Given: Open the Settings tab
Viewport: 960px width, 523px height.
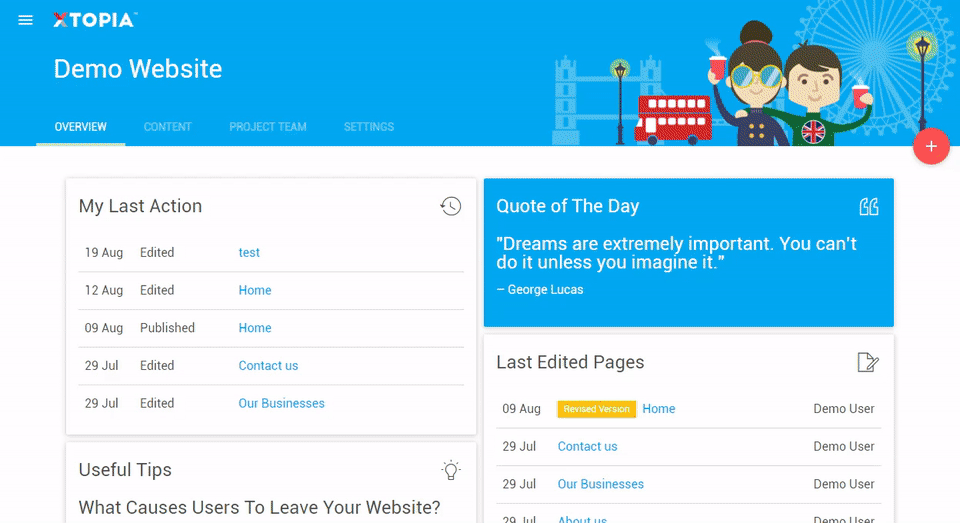Looking at the screenshot, I should click(369, 127).
